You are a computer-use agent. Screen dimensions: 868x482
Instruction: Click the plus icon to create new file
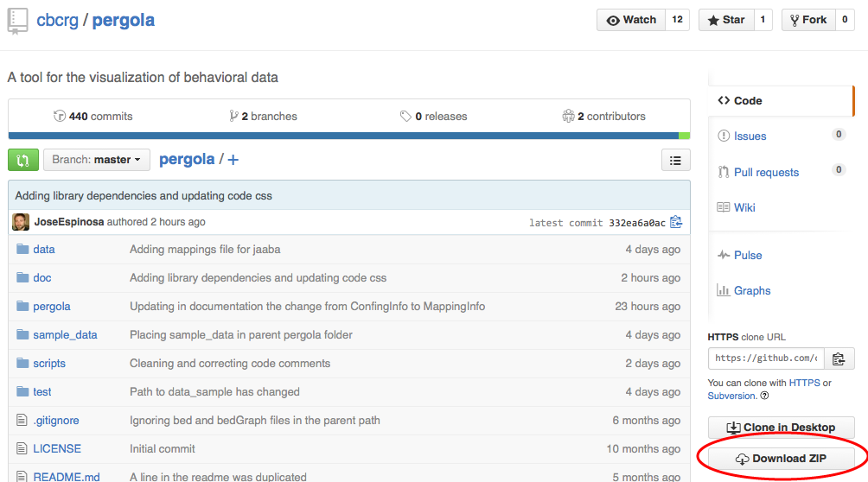pos(233,160)
